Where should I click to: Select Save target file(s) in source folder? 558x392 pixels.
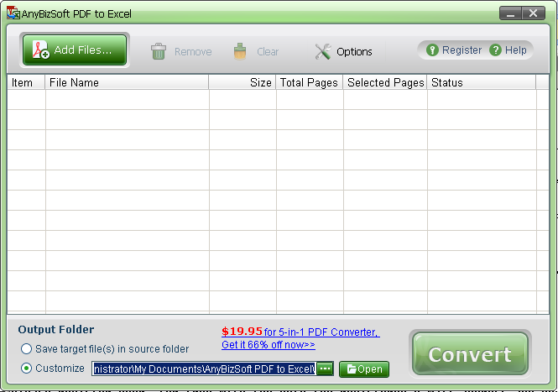point(105,349)
